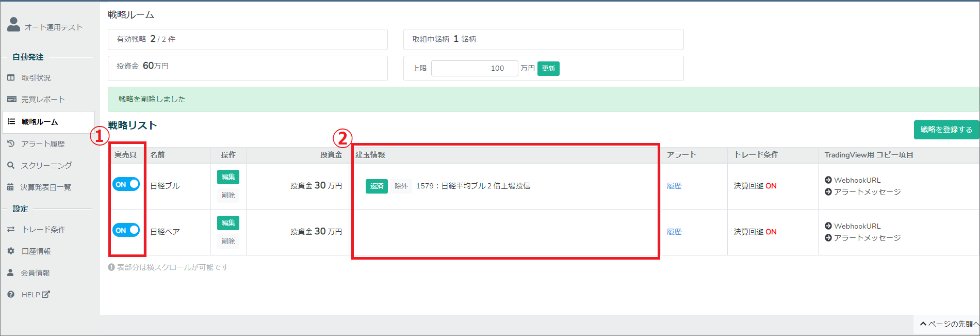Viewport: 980px width, 336px height.
Task: Click ページの先頭へ to return to top
Action: [950, 324]
